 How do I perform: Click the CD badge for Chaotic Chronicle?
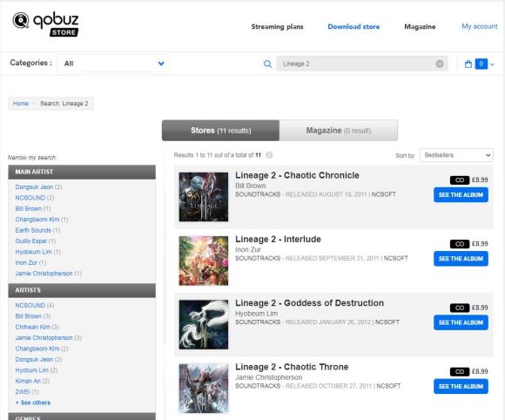[x=459, y=180]
